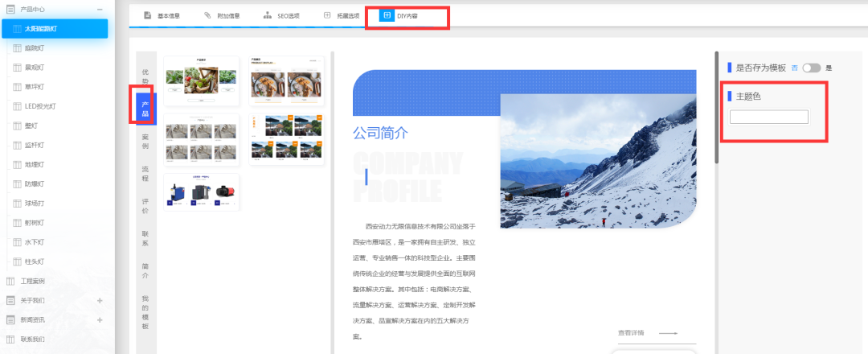The height and width of the screenshot is (354, 868).
Task: Collapse the 产品中心 menu section
Action: (x=100, y=9)
